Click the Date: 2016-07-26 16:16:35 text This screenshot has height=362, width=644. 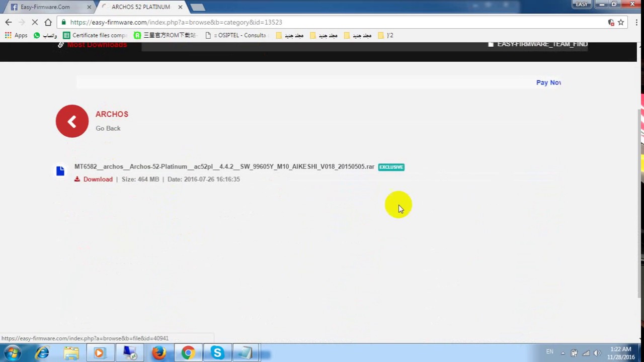(x=204, y=179)
